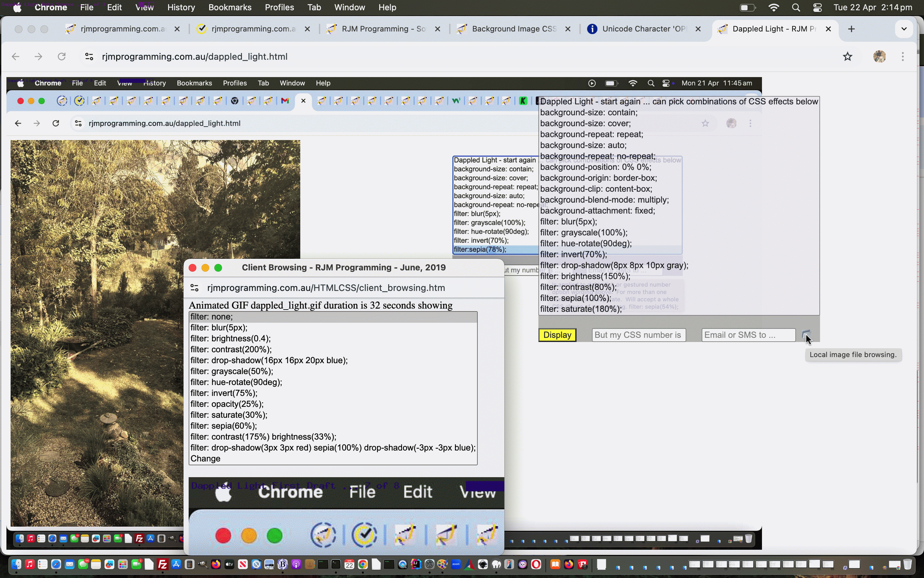924x578 pixels.
Task: Select 'background-clip: content-box;' option
Action: (679, 189)
